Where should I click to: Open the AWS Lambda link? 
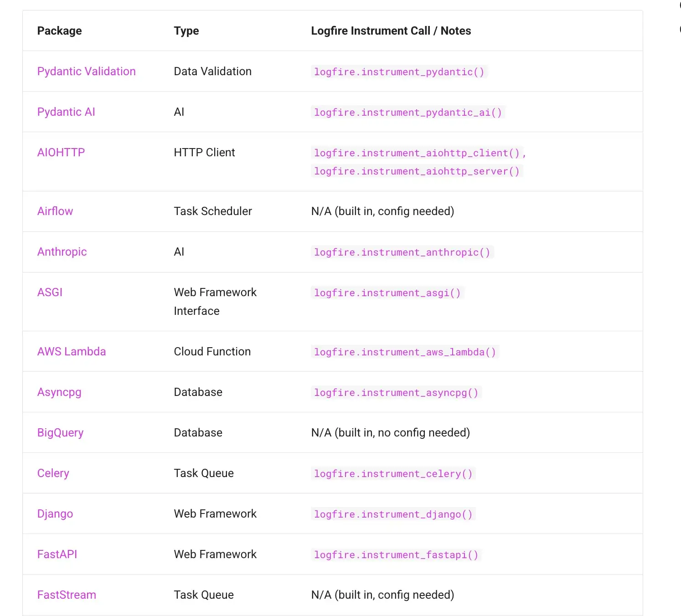pyautogui.click(x=72, y=351)
